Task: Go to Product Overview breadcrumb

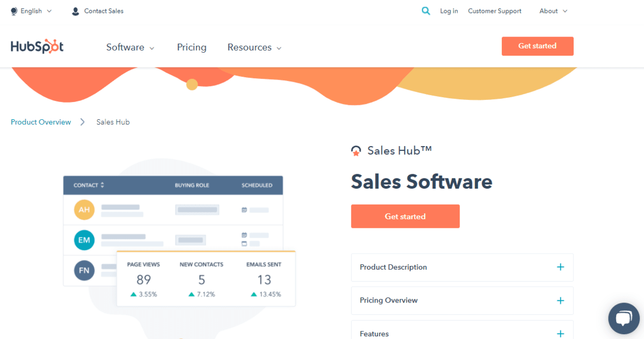Action: click(x=41, y=122)
